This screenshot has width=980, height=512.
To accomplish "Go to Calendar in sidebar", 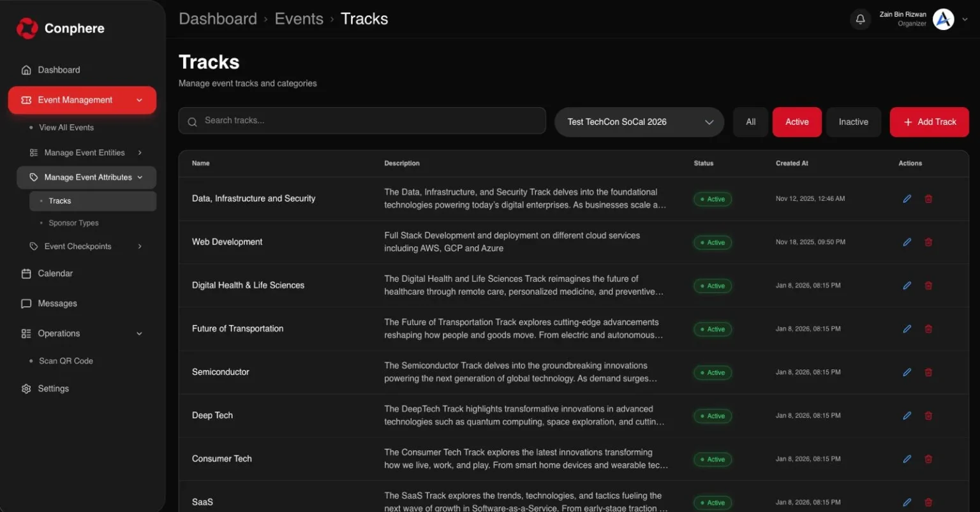I will click(x=55, y=274).
